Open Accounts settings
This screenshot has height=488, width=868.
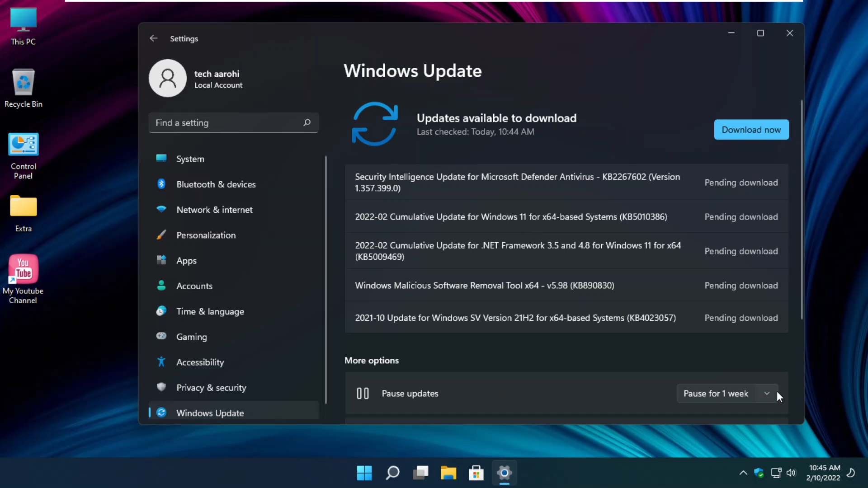233,286
